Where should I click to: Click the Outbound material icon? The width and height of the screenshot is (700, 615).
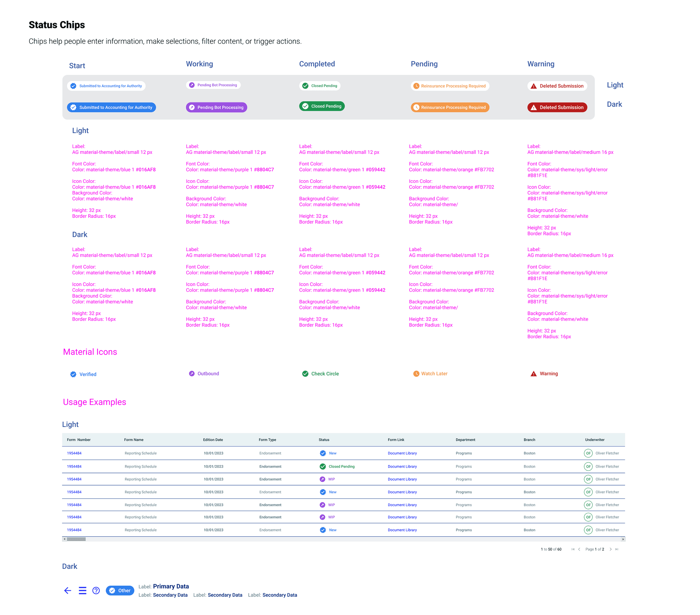(192, 374)
